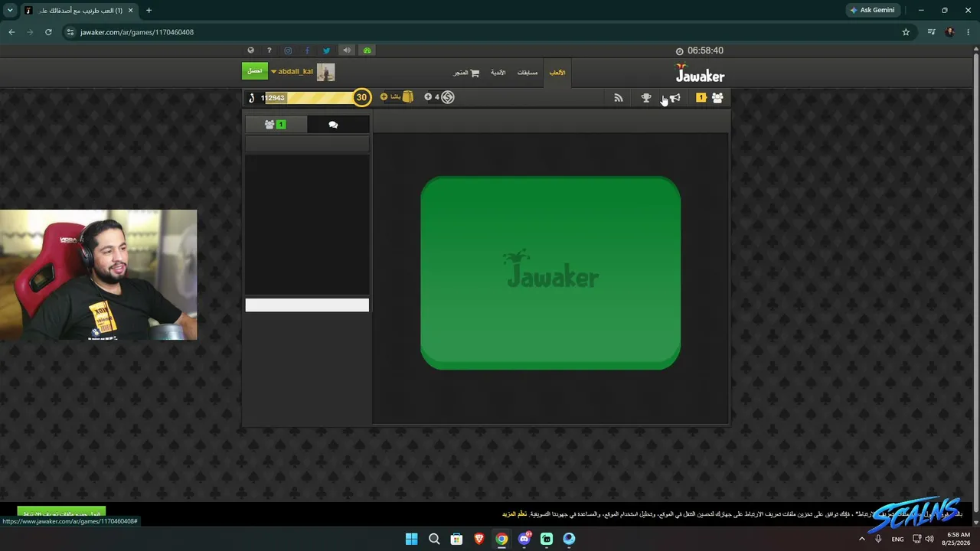This screenshot has height=551, width=980.
Task: Click the globe language icon
Action: point(250,51)
